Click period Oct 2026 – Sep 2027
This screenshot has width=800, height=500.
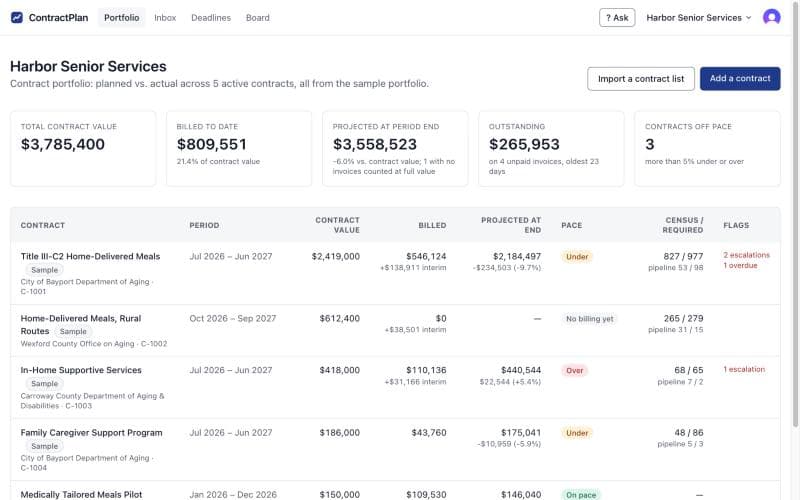click(233, 318)
